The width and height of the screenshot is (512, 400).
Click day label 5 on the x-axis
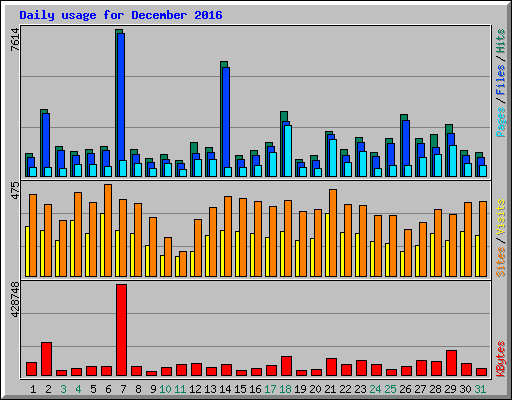[93, 389]
